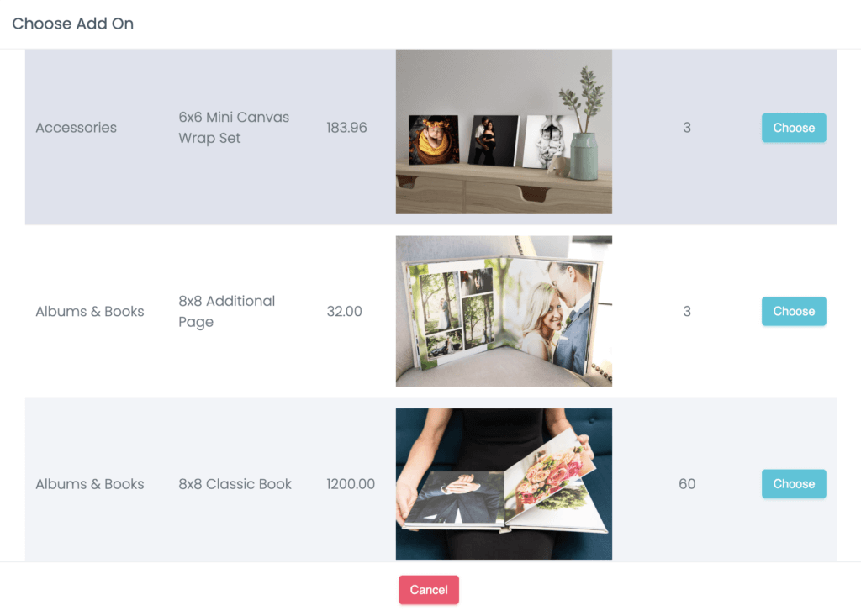Image resolution: width=861 pixels, height=616 pixels.
Task: Select the 6x6 Mini Canvas Wrap Set name
Action: (234, 128)
